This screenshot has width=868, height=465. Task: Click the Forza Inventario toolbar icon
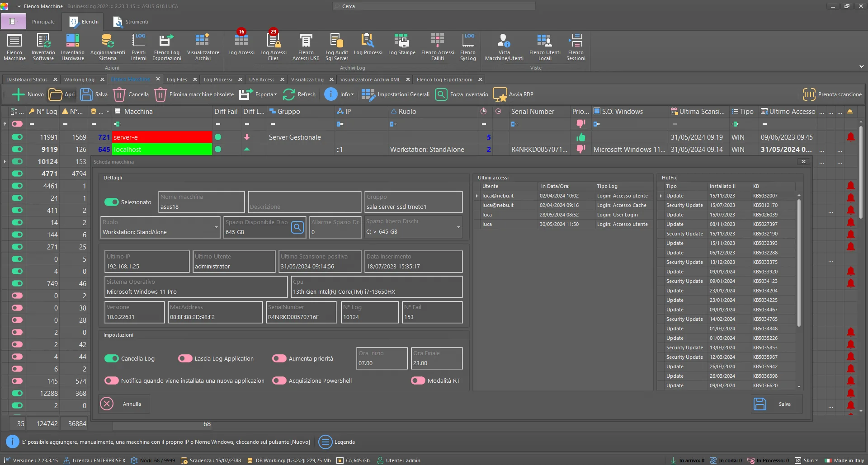click(441, 94)
